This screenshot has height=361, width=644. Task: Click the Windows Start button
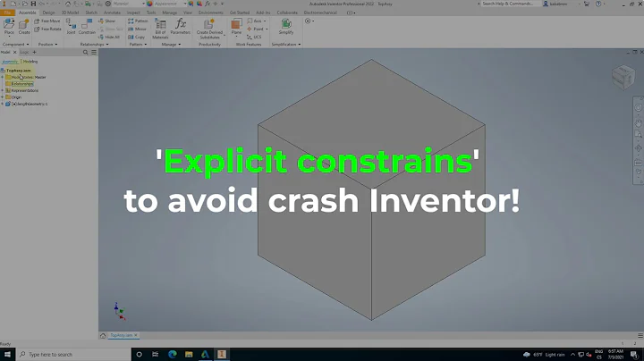[x=7, y=355]
